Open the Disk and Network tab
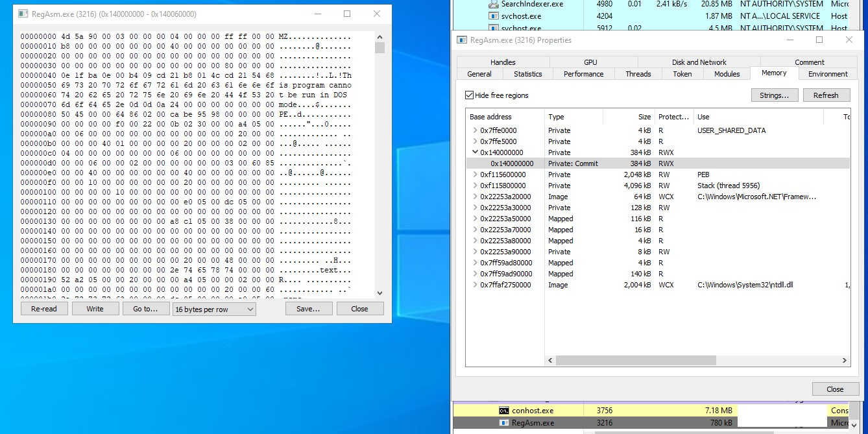This screenshot has height=434, width=868. pyautogui.click(x=699, y=62)
